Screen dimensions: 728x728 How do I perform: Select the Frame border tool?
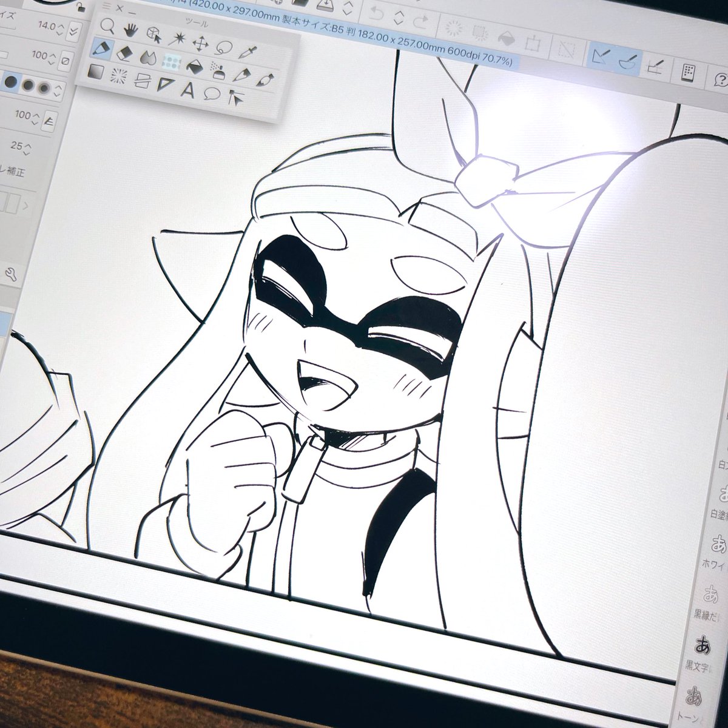tap(142, 80)
